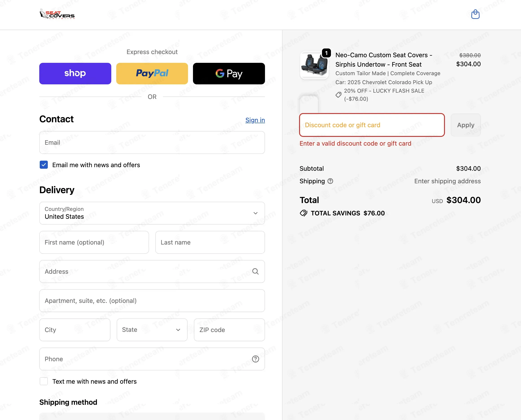Click the address search magnifier icon
This screenshot has width=521, height=420.
pos(256,271)
